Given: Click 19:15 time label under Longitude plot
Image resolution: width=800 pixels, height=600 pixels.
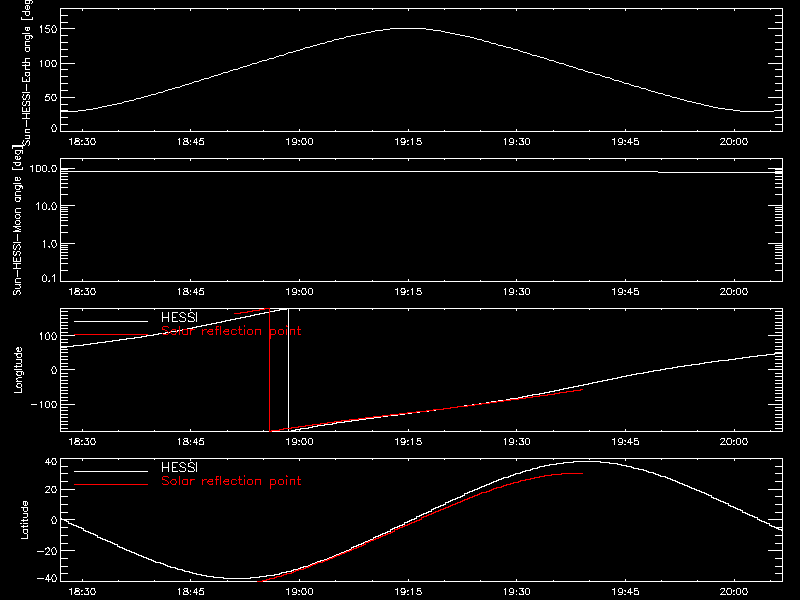Looking at the screenshot, I should coord(408,441).
